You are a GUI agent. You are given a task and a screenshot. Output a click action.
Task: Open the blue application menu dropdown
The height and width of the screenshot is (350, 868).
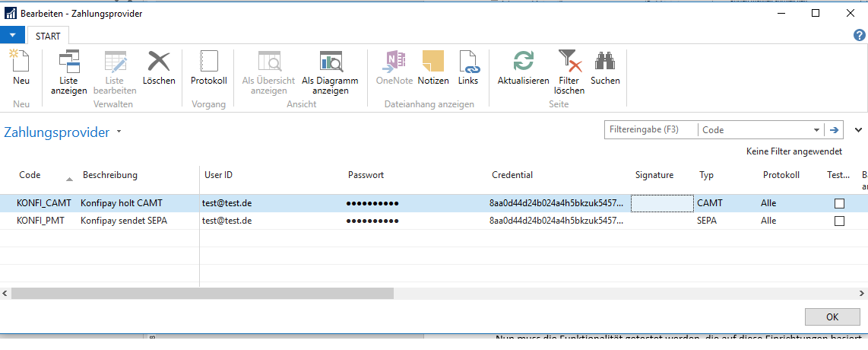[x=12, y=36]
